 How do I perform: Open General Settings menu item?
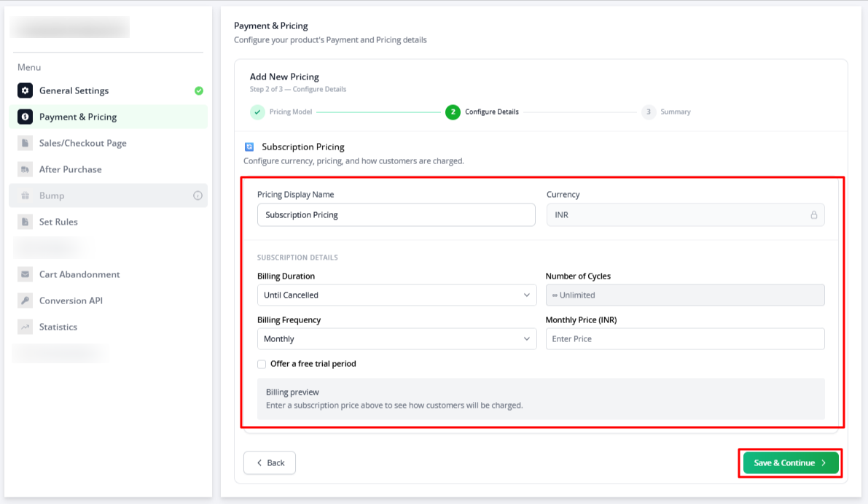109,90
